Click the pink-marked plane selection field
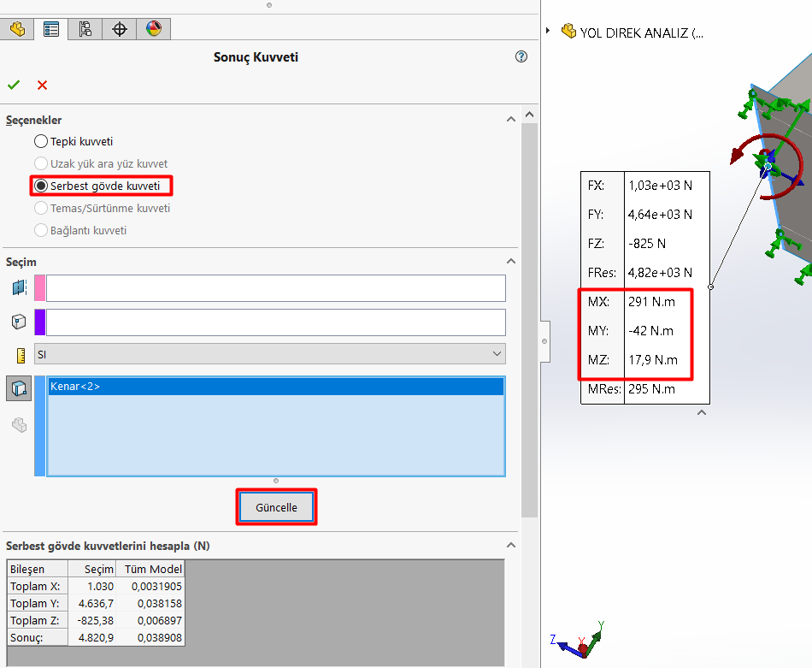This screenshot has width=812, height=668. (x=276, y=288)
